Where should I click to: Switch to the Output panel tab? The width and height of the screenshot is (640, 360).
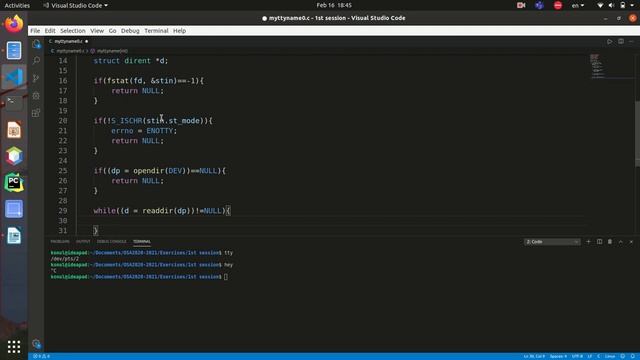point(83,242)
